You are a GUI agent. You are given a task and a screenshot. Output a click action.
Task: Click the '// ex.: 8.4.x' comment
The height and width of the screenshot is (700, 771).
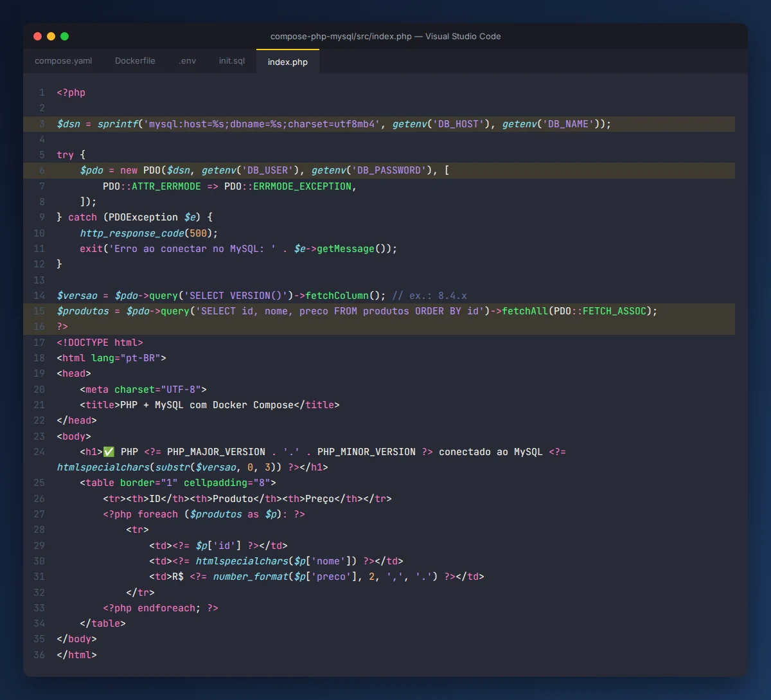[430, 296]
